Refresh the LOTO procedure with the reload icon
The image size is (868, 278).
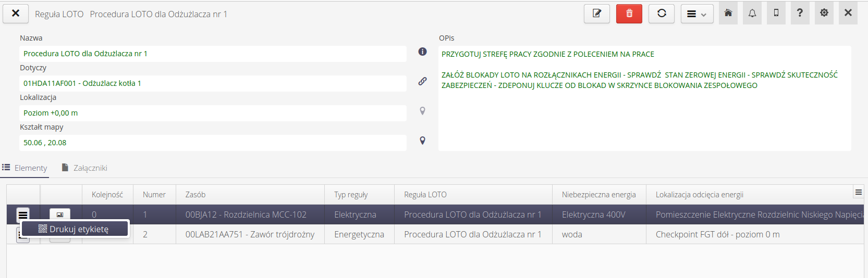pos(662,14)
